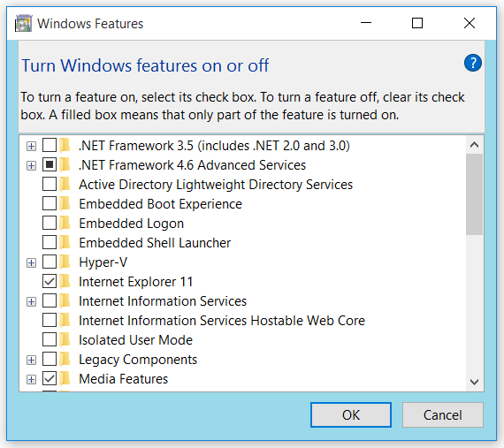Select Active Directory Lightweight Directory Services label
Image resolution: width=504 pixels, height=448 pixels.
coord(216,185)
